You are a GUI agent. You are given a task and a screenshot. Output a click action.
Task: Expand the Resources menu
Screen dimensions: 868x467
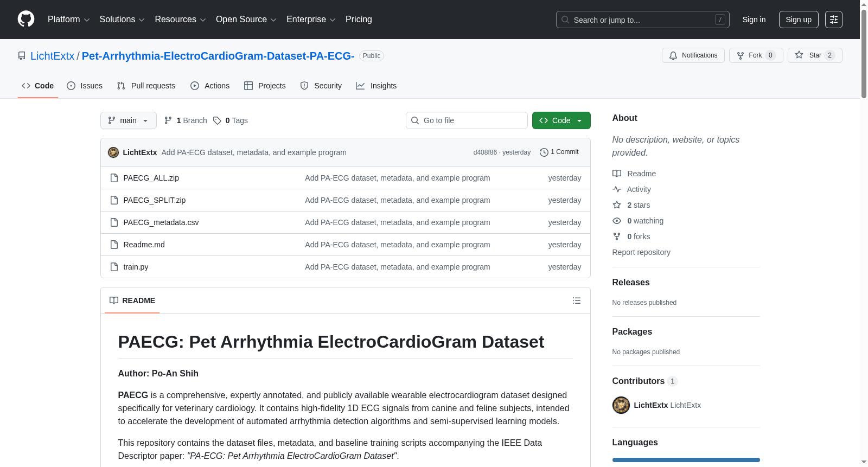(181, 20)
